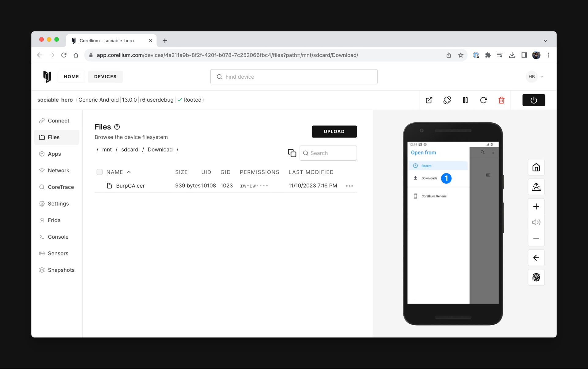Open browser downloads icon
588x369 pixels.
click(x=512, y=55)
